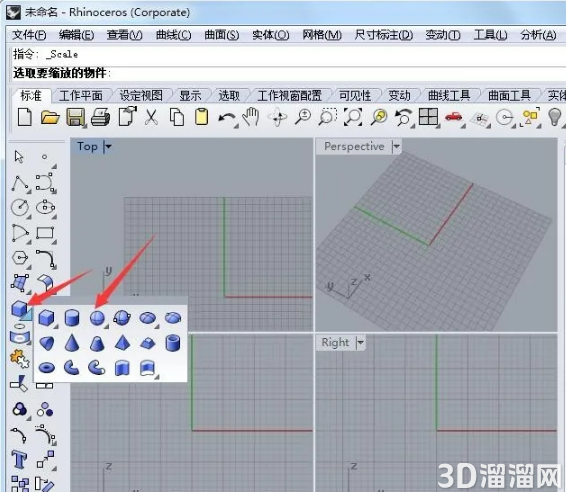Open the 曲面(S) menu
The image size is (566, 492).
(222, 35)
